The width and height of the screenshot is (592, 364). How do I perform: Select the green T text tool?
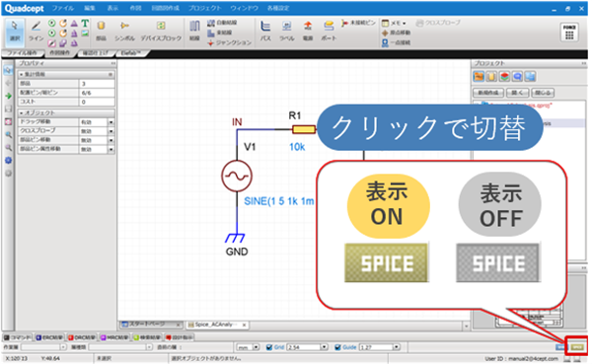[85, 24]
